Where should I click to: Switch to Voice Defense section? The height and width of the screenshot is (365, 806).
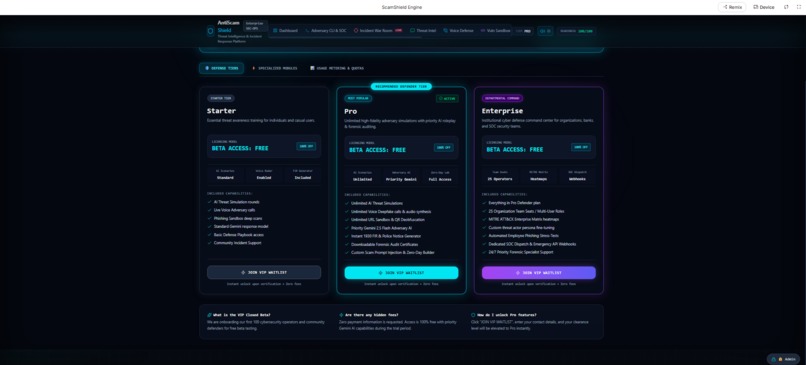coord(459,30)
